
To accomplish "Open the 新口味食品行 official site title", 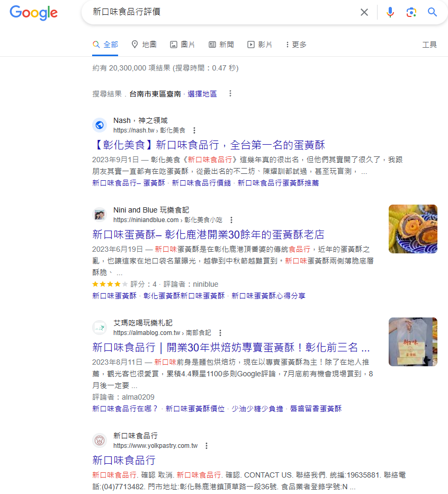I will coord(124,460).
